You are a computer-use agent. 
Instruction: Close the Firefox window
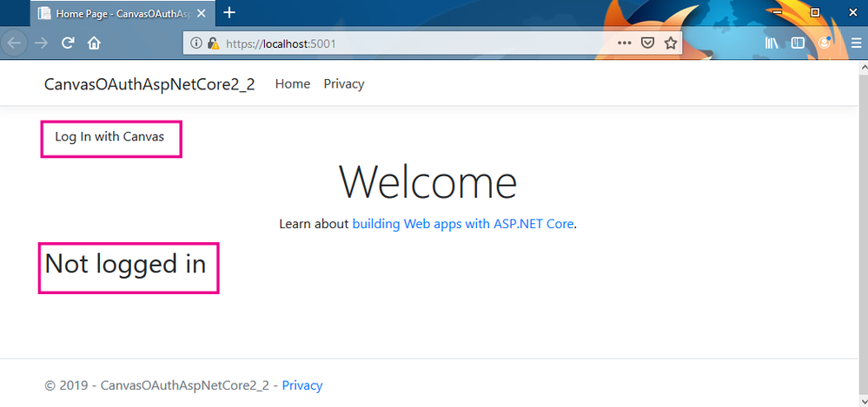pyautogui.click(x=852, y=12)
